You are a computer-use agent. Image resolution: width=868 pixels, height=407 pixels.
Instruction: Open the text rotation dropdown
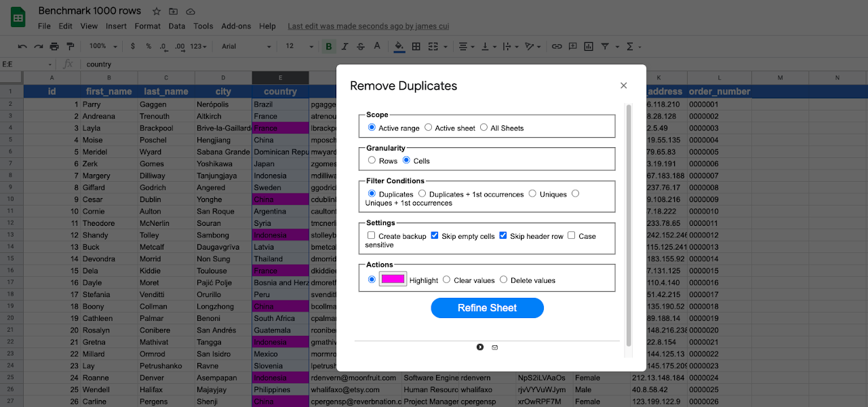click(534, 46)
